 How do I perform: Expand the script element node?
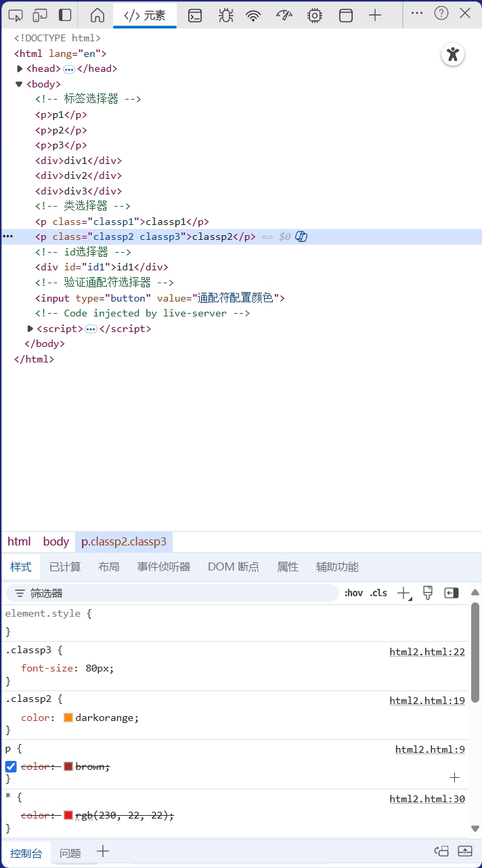click(30, 329)
